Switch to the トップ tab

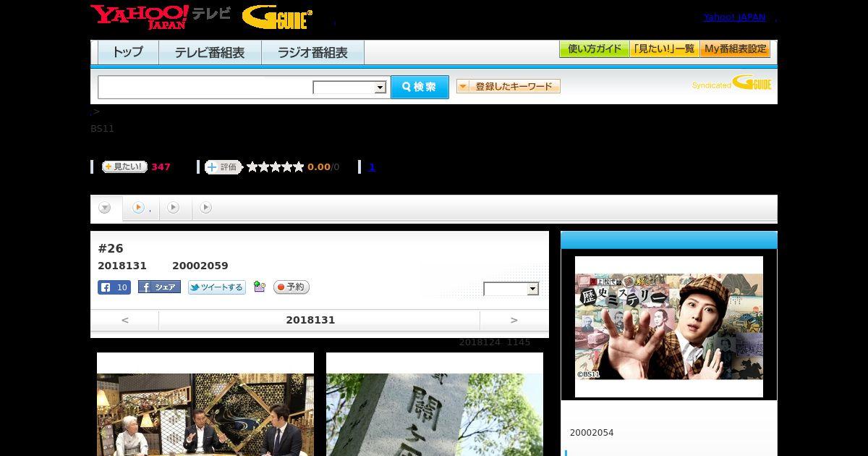pyautogui.click(x=128, y=53)
